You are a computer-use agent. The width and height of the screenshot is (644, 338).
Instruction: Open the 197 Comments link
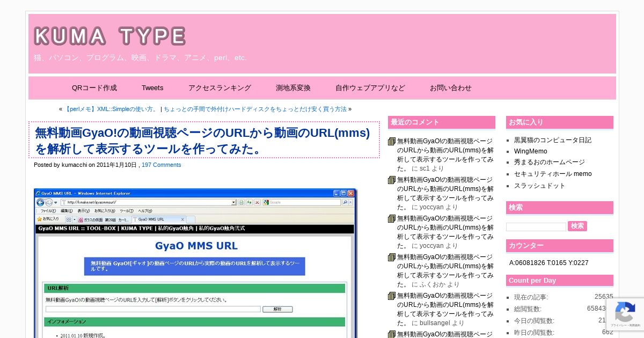click(161, 165)
